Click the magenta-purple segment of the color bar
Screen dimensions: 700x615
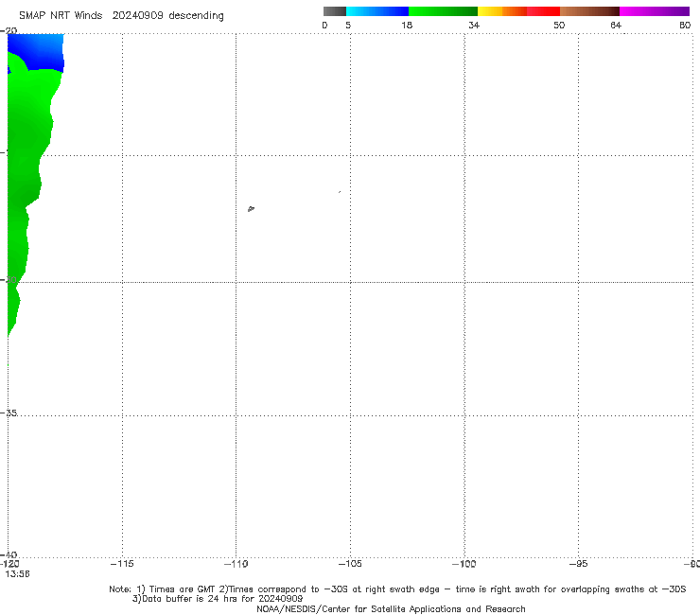click(655, 11)
